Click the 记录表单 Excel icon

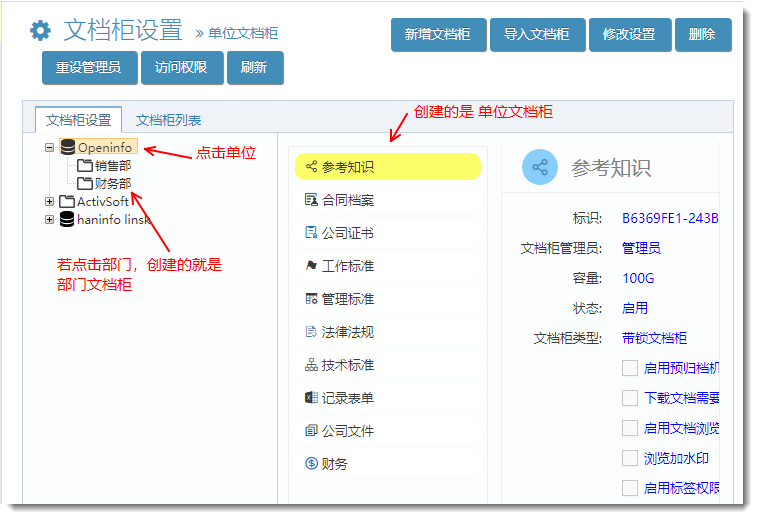point(311,398)
